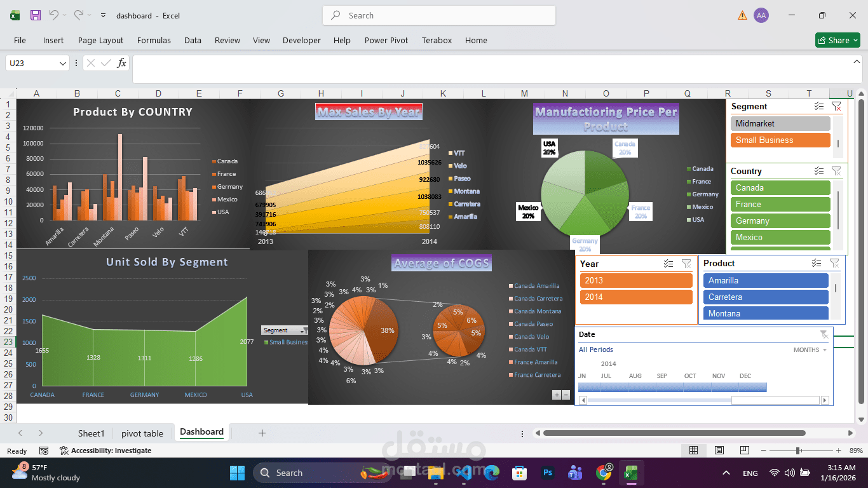Clear the filter on the Segment slicer

click(x=837, y=106)
